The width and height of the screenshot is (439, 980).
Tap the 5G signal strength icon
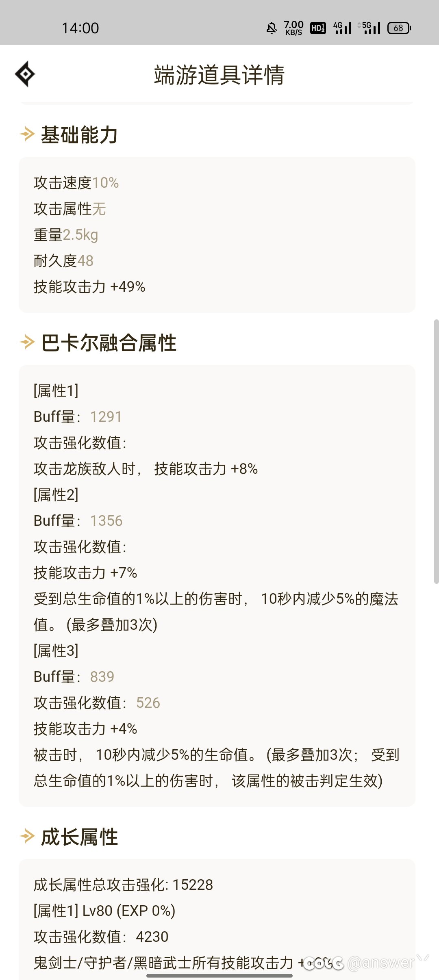click(369, 28)
